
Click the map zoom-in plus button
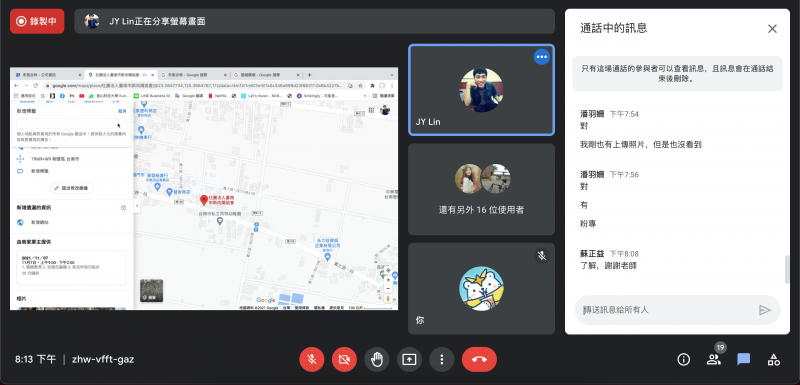click(x=389, y=280)
